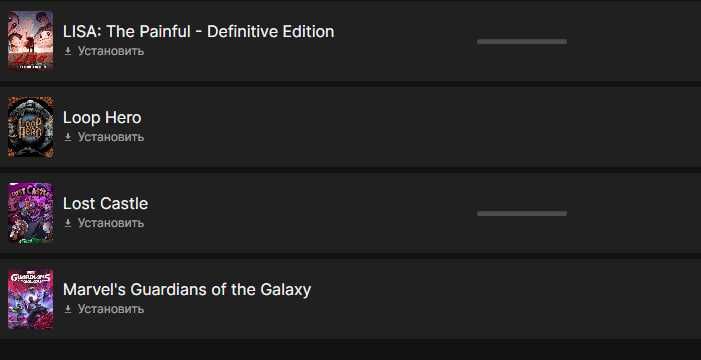Click the download icon under Loop Hero

pos(68,137)
